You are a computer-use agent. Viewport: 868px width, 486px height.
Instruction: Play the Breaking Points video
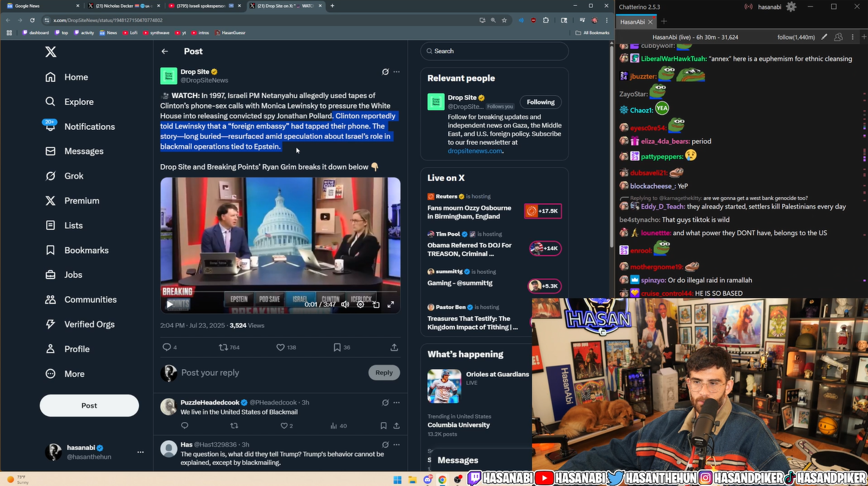click(x=170, y=304)
